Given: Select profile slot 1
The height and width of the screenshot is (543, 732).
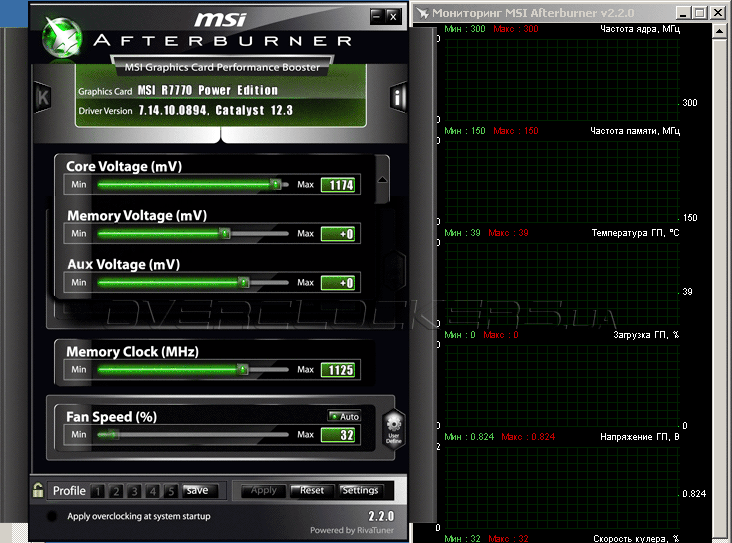Looking at the screenshot, I should (97, 491).
